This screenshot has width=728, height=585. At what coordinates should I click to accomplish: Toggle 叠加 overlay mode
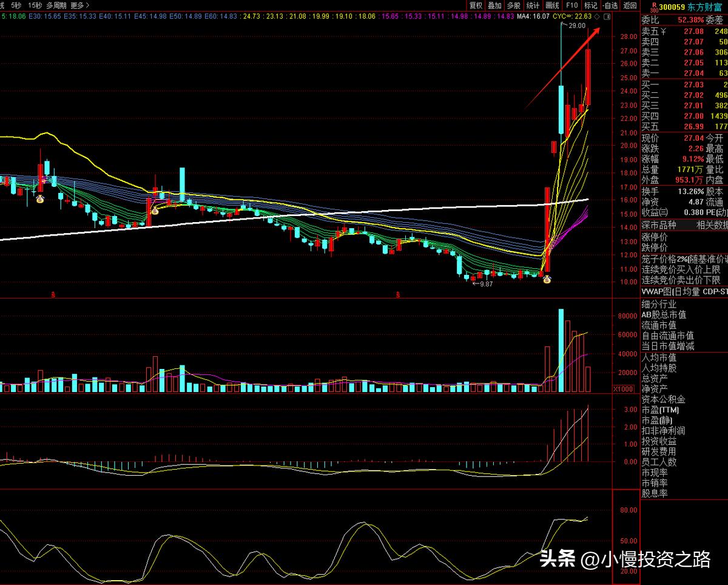(495, 5)
